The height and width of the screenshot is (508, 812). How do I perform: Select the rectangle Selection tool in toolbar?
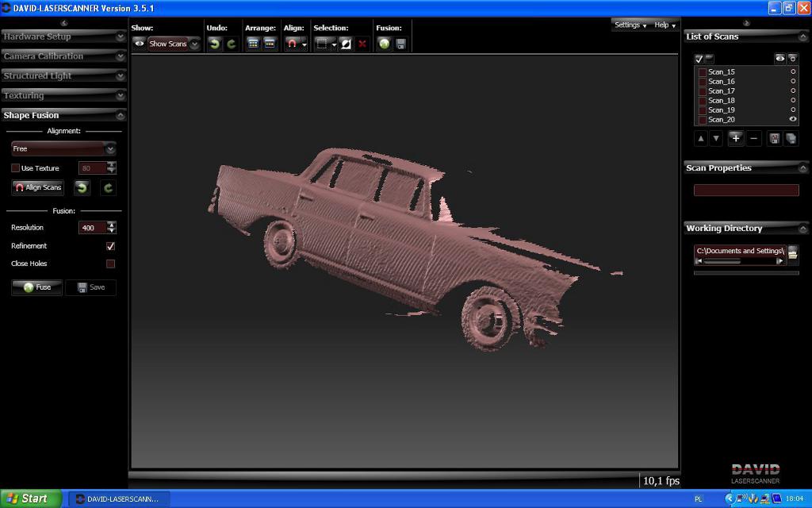coord(322,44)
